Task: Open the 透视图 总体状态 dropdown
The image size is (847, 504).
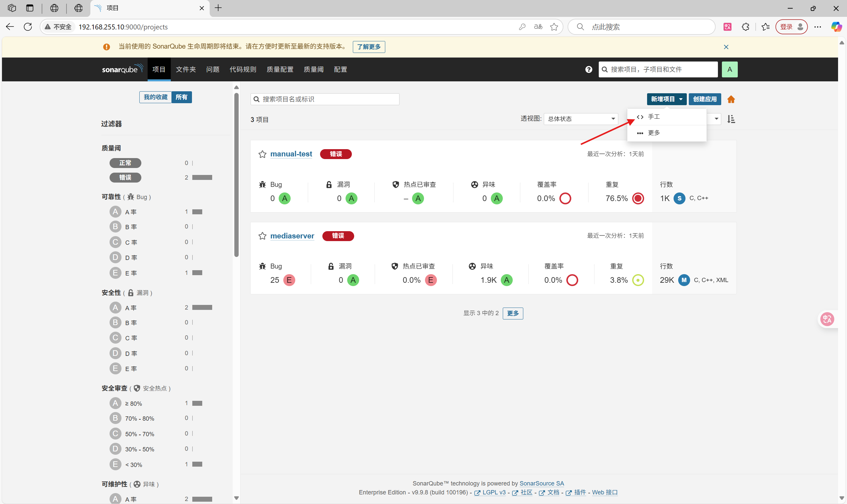Action: coord(581,119)
